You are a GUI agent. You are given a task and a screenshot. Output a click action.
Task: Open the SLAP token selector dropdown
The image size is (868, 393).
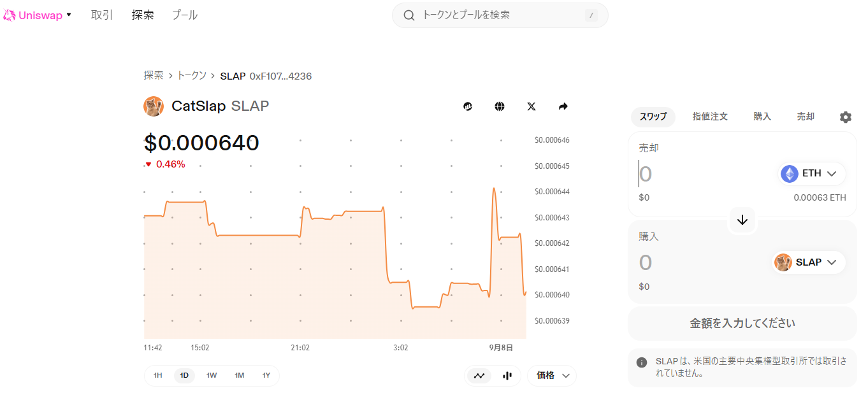[x=809, y=262]
